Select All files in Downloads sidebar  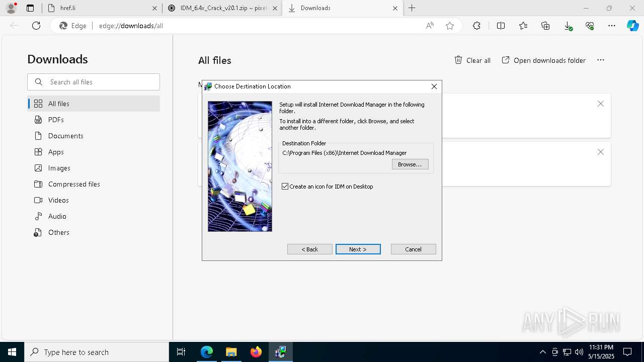[x=94, y=104]
